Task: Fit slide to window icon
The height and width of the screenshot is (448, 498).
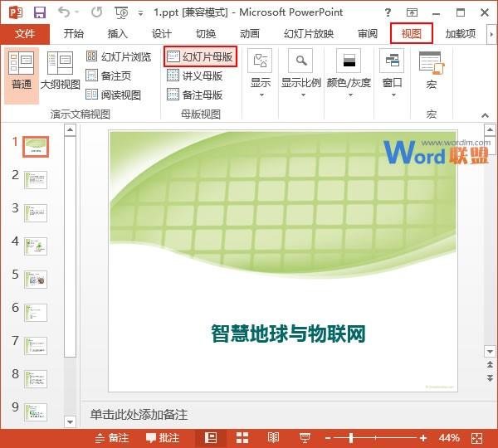Action: pyautogui.click(x=476, y=438)
